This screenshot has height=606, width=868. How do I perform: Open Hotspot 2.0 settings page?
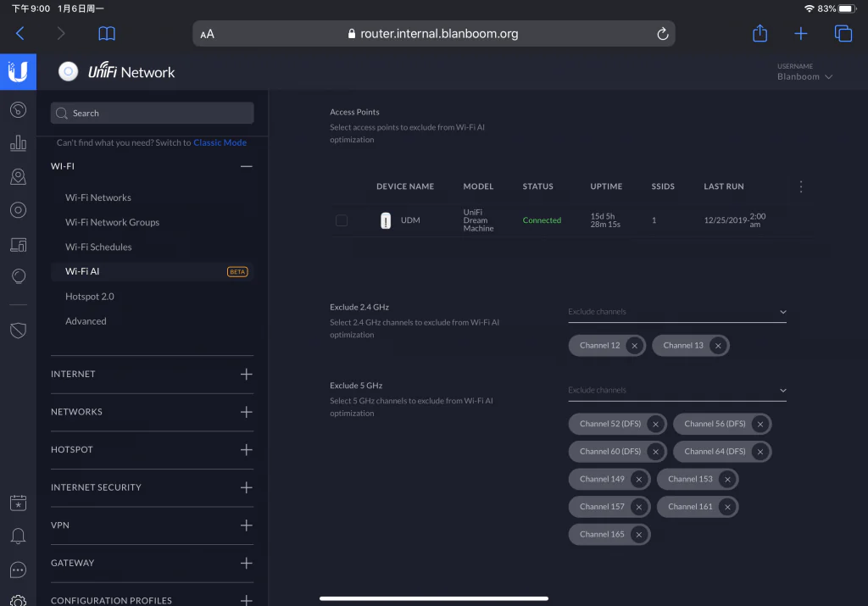90,297
